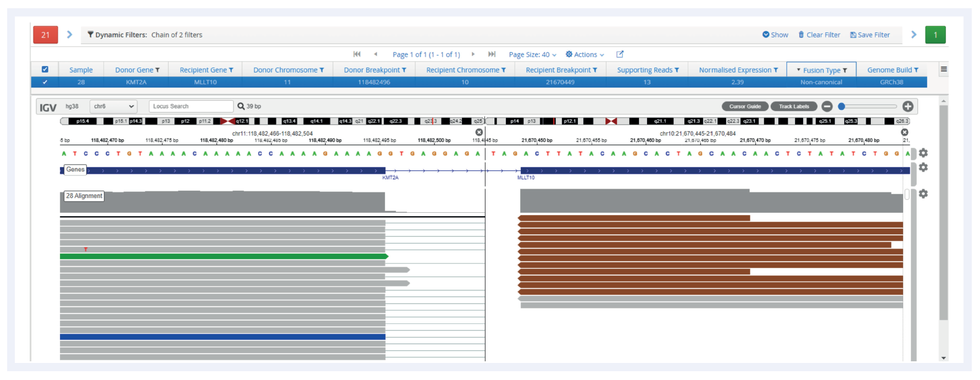Click the IGV zoom slider handle
Viewport: 980px width, 380px height.
coord(841,106)
